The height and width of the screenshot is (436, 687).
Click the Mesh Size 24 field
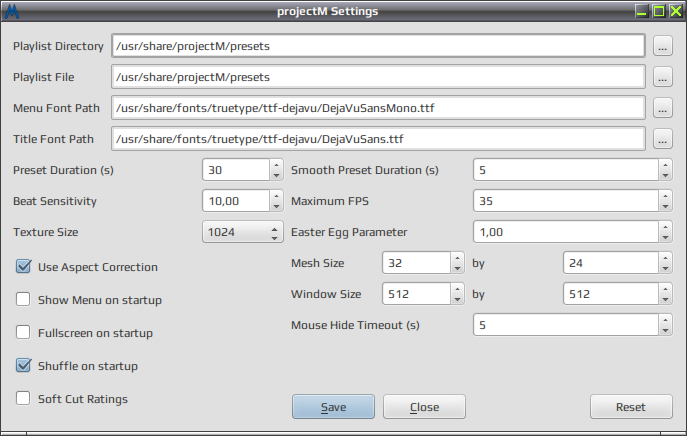tap(611, 263)
